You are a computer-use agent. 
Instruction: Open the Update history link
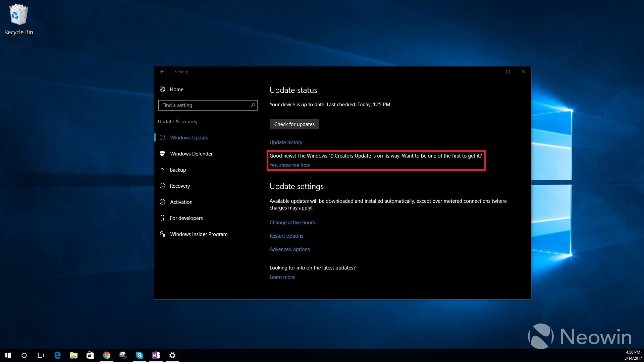pyautogui.click(x=286, y=142)
